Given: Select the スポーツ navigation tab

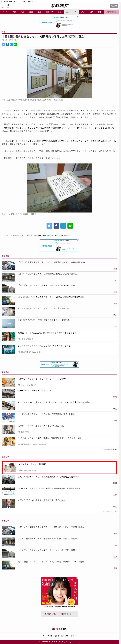Looking at the screenshot, I should (49, 12).
